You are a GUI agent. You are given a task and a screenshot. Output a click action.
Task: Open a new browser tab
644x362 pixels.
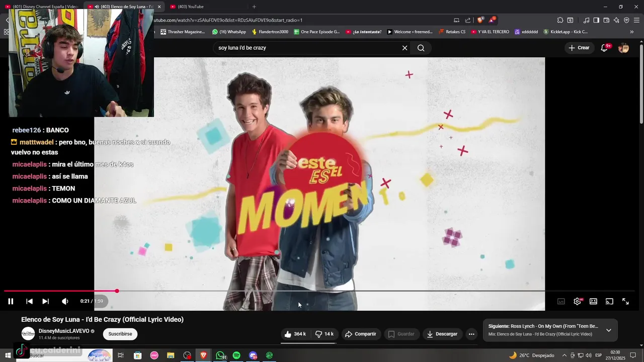254,7
